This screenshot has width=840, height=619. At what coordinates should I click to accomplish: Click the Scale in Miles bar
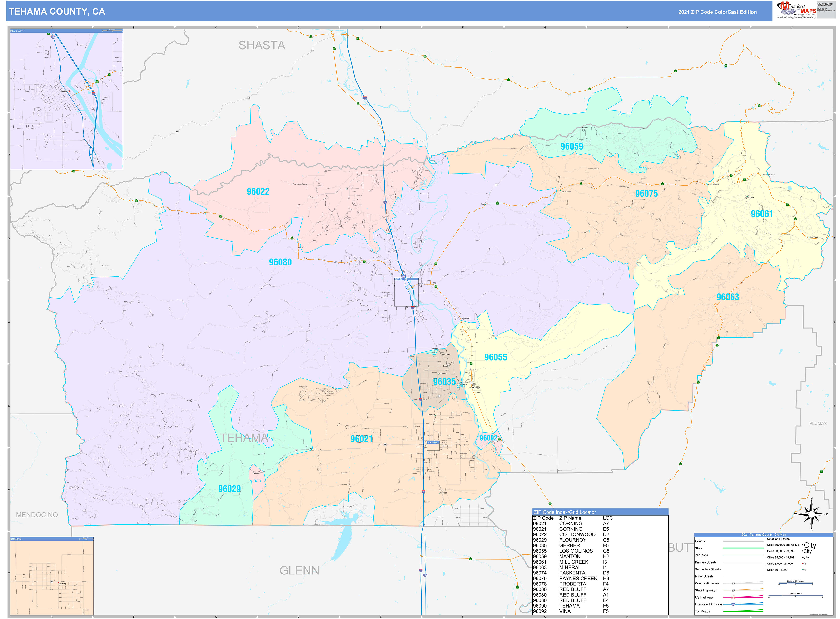pos(795,596)
